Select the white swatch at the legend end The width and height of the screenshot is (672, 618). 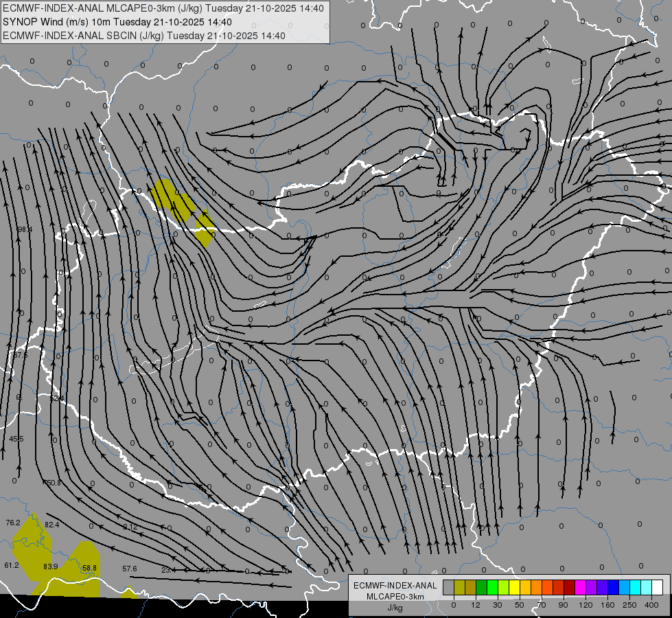(658, 587)
